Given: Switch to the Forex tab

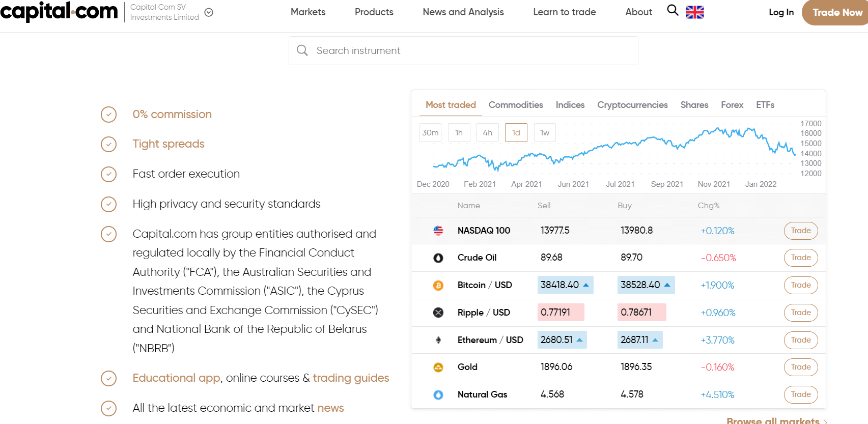Looking at the screenshot, I should (732, 105).
